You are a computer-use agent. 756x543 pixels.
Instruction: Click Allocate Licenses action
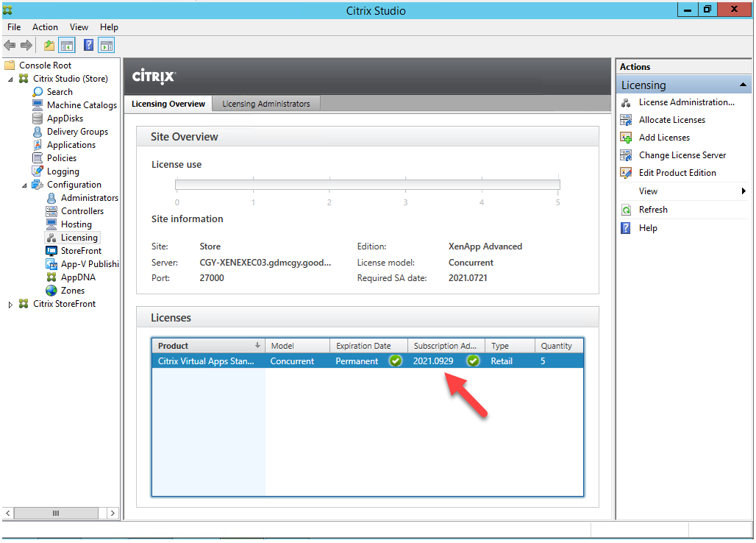672,120
